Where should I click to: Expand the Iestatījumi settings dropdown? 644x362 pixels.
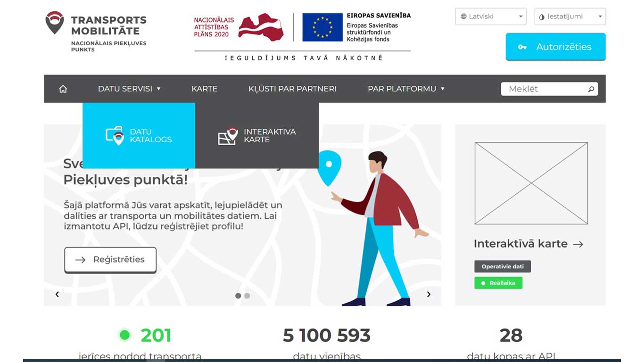point(570,16)
